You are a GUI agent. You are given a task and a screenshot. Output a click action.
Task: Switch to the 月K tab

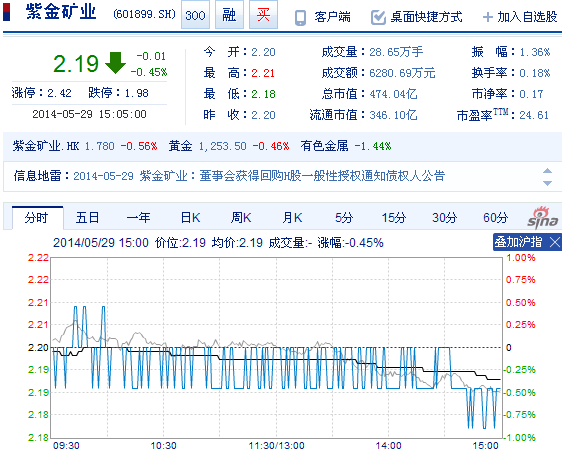(292, 218)
